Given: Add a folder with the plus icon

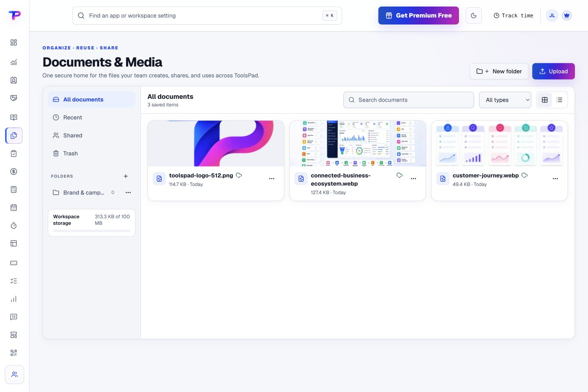Looking at the screenshot, I should 126,176.
